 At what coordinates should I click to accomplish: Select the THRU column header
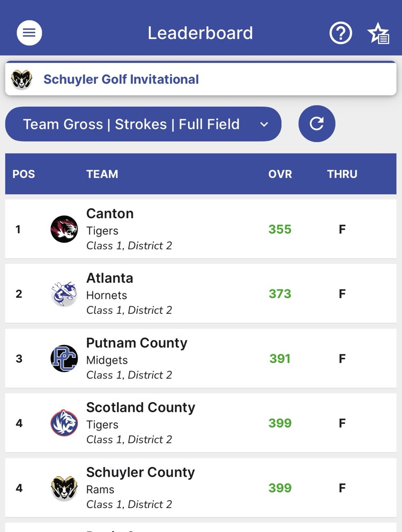(342, 174)
